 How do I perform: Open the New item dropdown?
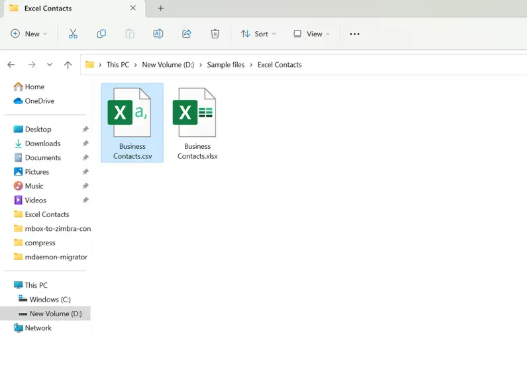pyautogui.click(x=29, y=34)
